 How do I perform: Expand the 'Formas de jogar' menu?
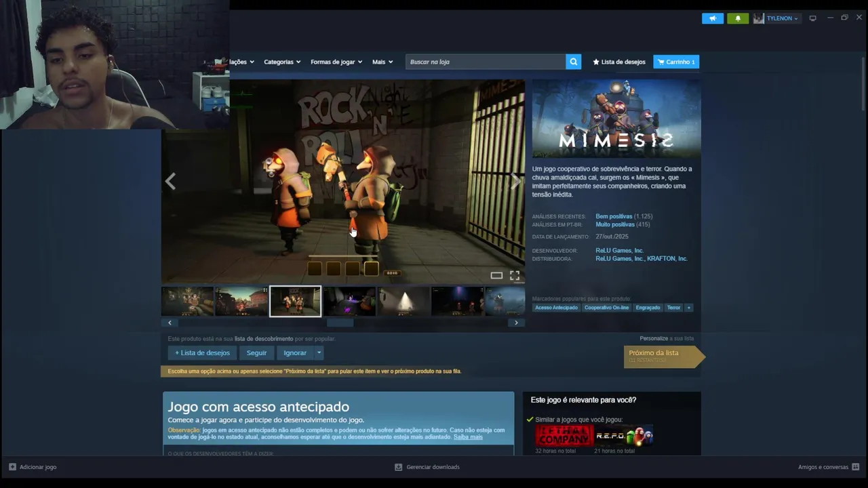click(336, 62)
